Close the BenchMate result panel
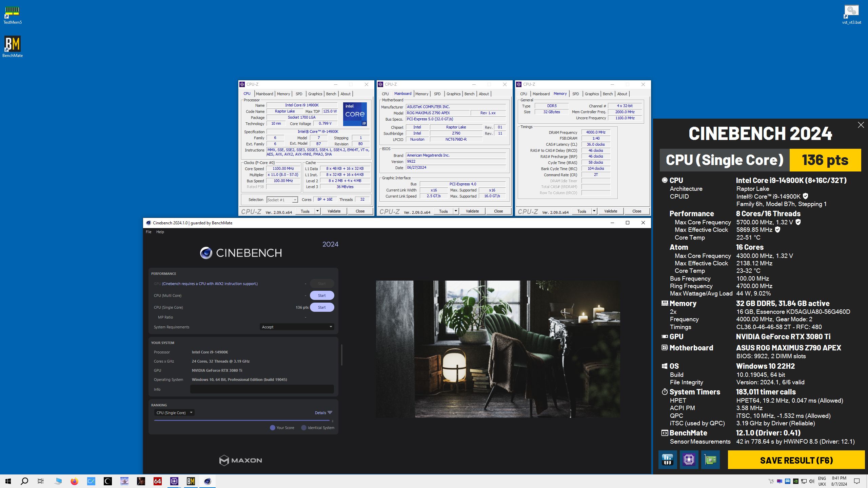 click(x=861, y=125)
